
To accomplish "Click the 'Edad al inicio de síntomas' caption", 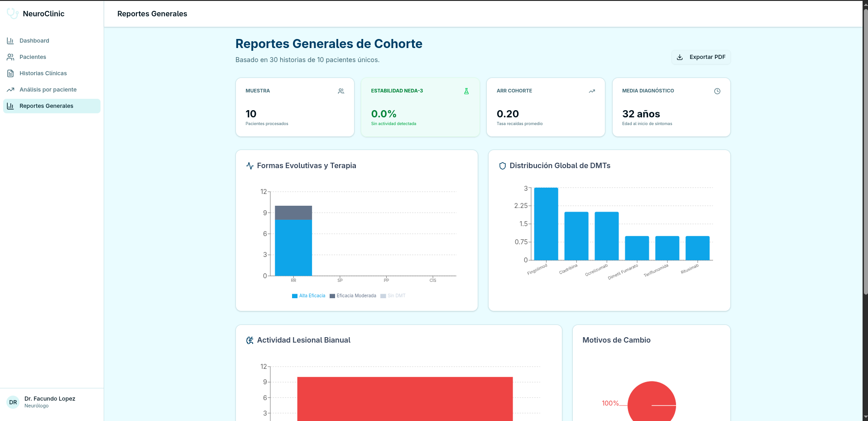I will [x=647, y=124].
